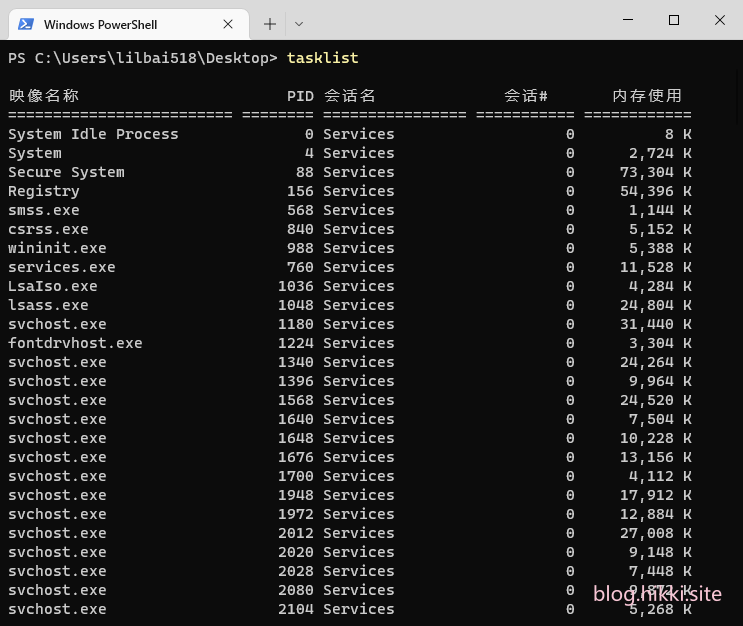Click memory value 31,440 K
Image resolution: width=743 pixels, height=626 pixels.
[656, 324]
